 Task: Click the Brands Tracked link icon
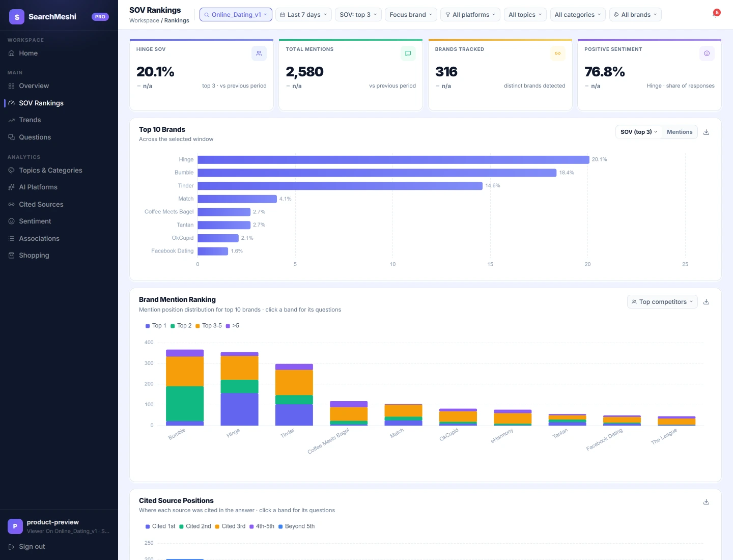pos(558,53)
